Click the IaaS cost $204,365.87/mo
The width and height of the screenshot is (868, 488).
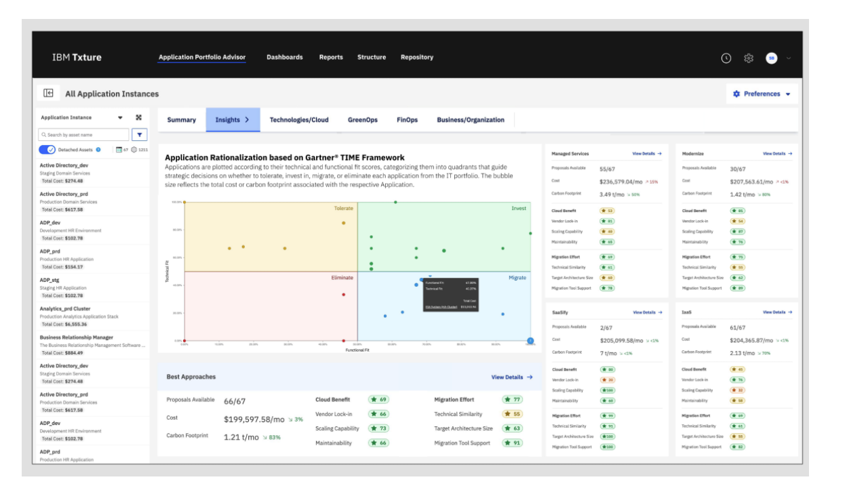click(x=751, y=340)
